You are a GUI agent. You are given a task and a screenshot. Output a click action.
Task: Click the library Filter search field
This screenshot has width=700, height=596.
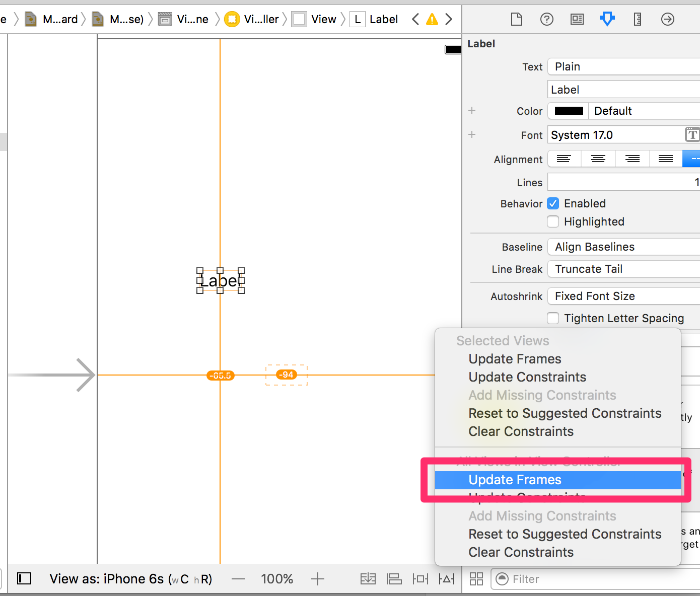click(596, 579)
